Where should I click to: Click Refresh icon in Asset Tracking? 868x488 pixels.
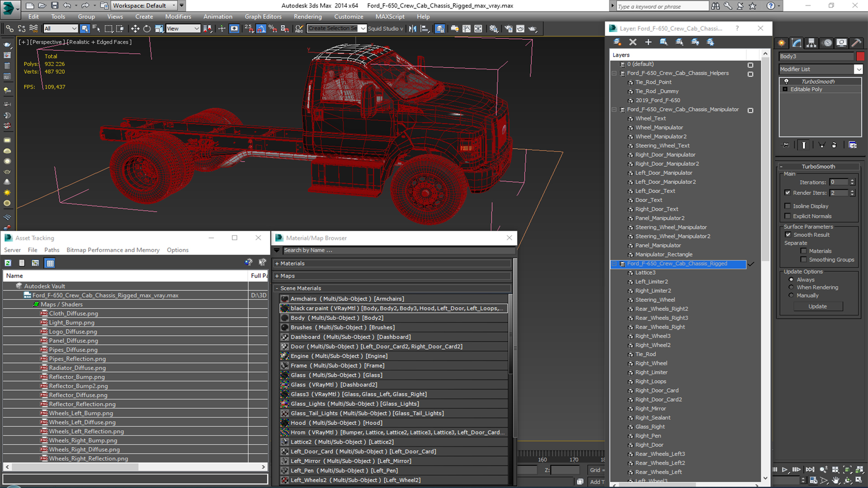click(8, 263)
